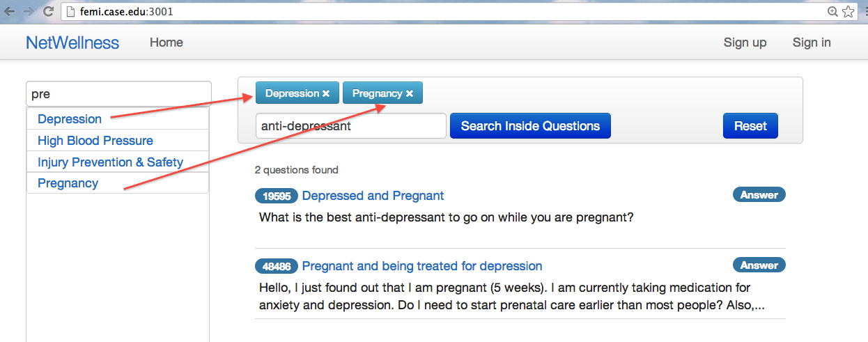
Task: Select Depression from topic suggestions
Action: pyautogui.click(x=70, y=119)
